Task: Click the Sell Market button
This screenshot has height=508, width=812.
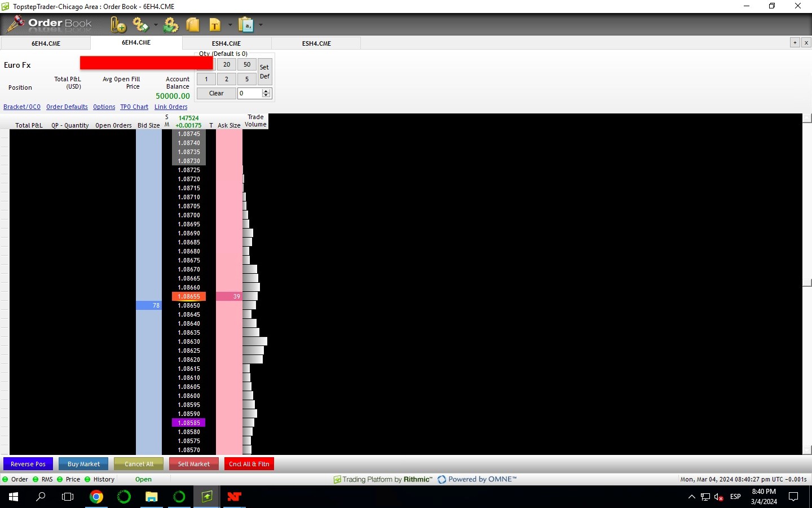Action: pyautogui.click(x=194, y=464)
